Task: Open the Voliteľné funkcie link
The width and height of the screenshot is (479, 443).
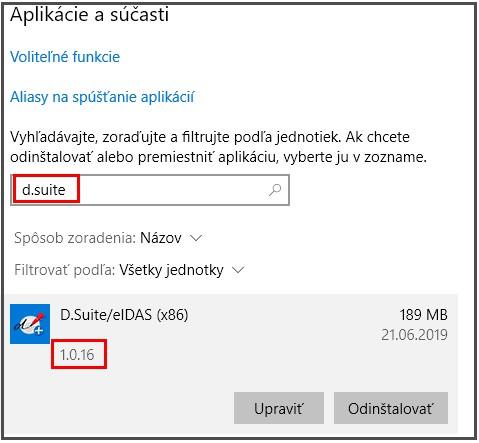Action: point(65,57)
